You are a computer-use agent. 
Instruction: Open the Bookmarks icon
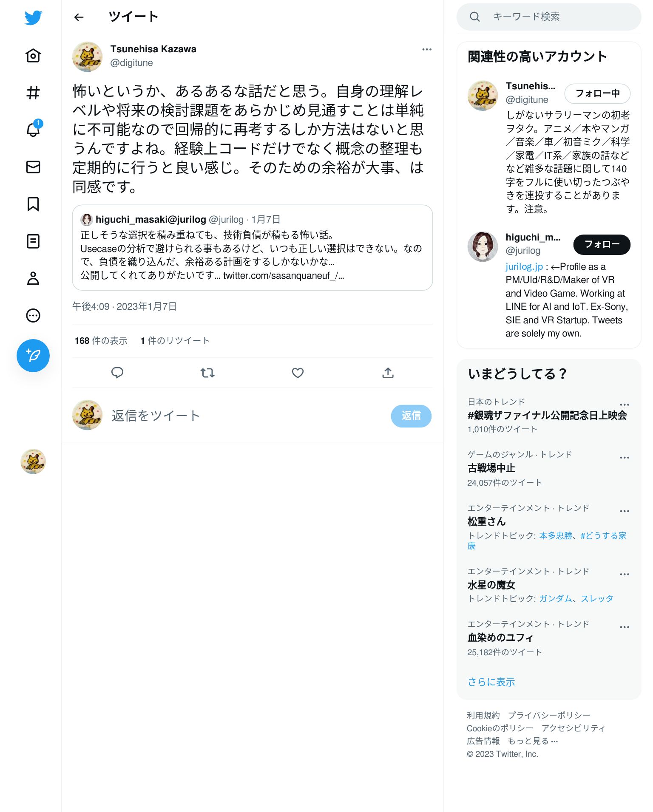click(33, 204)
